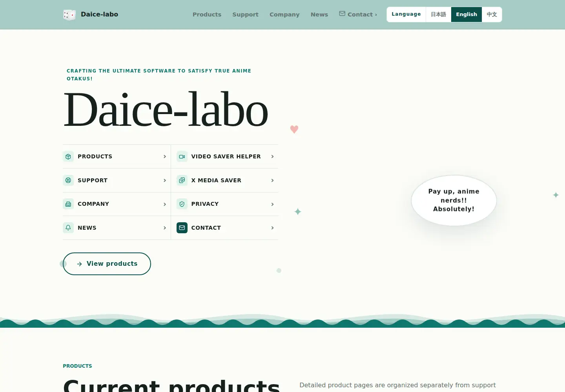This screenshot has height=392, width=565.
Task: Click the chevron on the SUPPORT row
Action: click(165, 180)
